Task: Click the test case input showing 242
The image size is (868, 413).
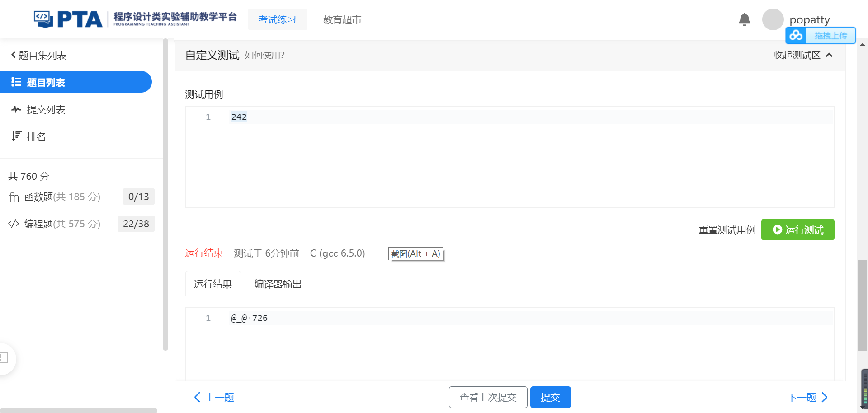Action: pos(239,116)
